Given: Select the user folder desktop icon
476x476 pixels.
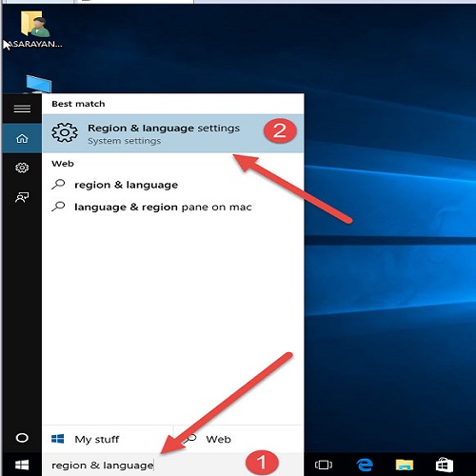Looking at the screenshot, I should [34, 30].
